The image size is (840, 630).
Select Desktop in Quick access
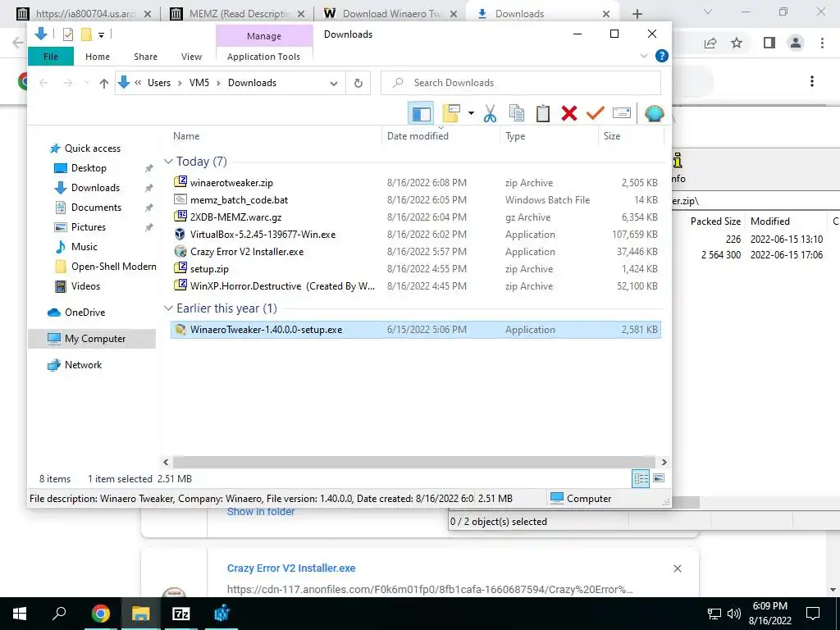coord(89,167)
